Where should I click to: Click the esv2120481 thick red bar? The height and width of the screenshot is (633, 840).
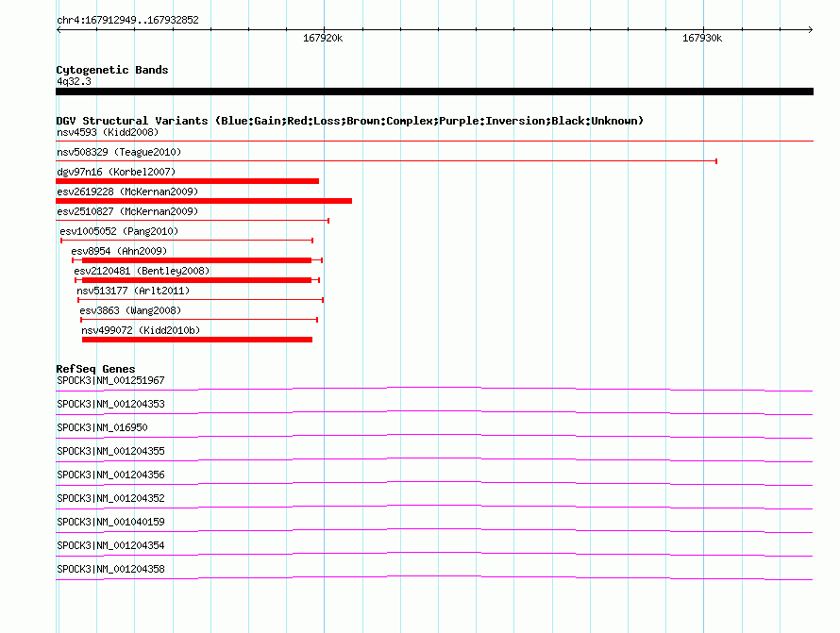[196, 280]
